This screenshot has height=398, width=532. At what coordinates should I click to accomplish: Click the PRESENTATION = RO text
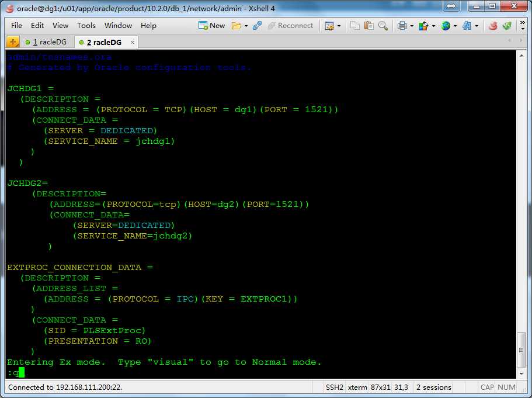click(x=98, y=341)
